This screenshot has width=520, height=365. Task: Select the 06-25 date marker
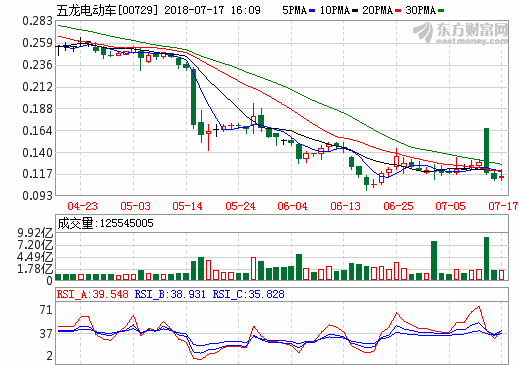pyautogui.click(x=398, y=206)
